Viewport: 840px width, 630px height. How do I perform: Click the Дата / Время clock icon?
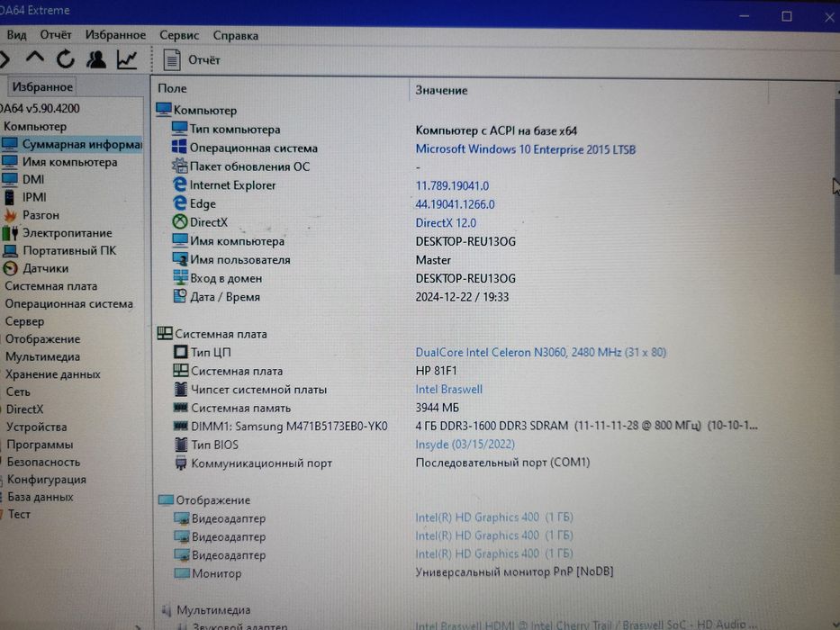click(180, 296)
